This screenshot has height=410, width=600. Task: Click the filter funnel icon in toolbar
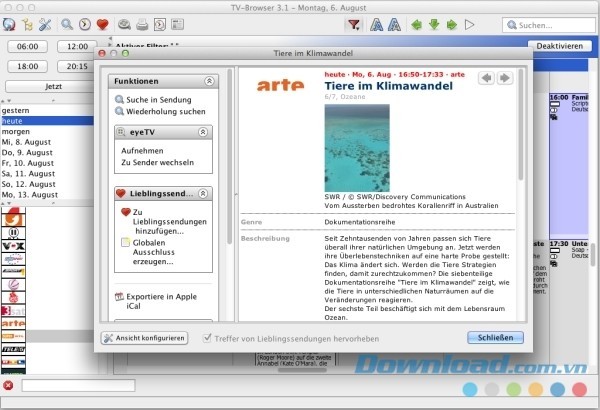point(351,24)
